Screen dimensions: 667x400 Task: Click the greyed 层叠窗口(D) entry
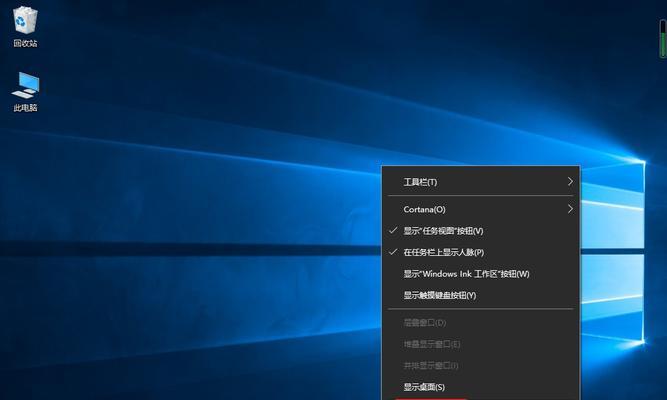click(x=481, y=323)
